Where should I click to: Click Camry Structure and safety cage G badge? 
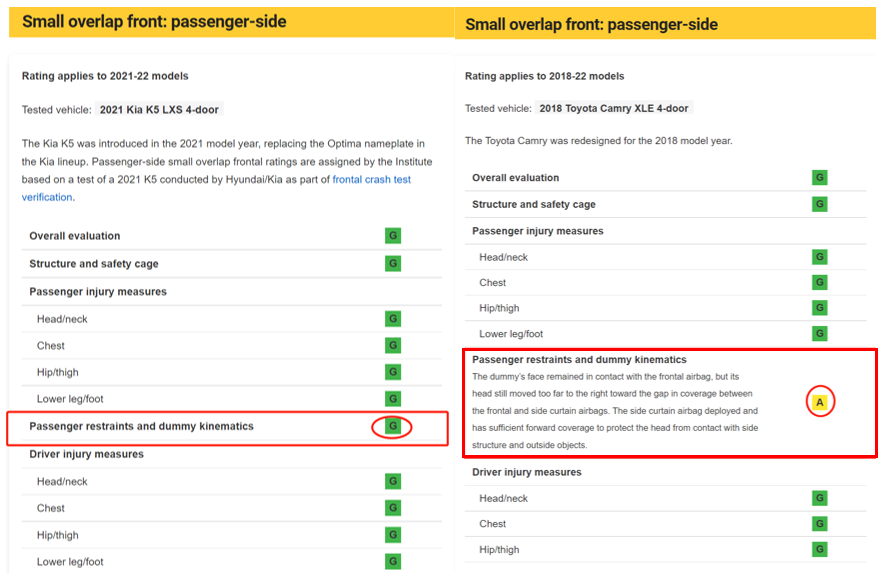pyautogui.click(x=820, y=203)
